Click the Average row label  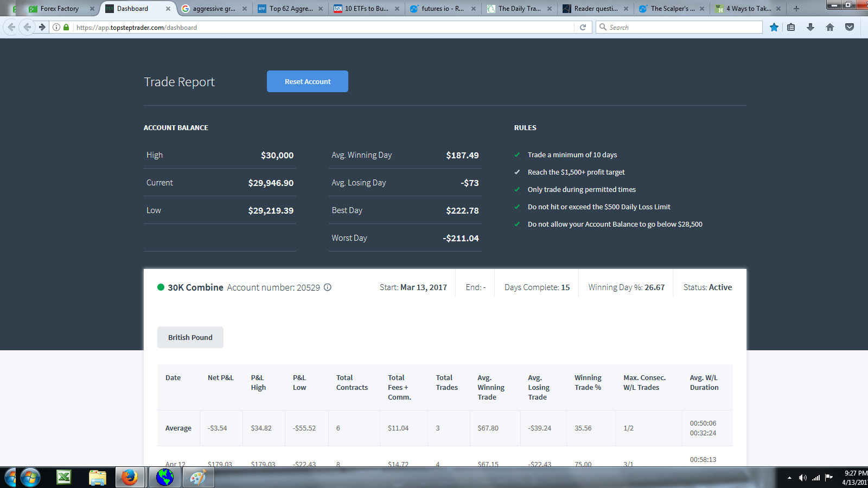click(178, 428)
